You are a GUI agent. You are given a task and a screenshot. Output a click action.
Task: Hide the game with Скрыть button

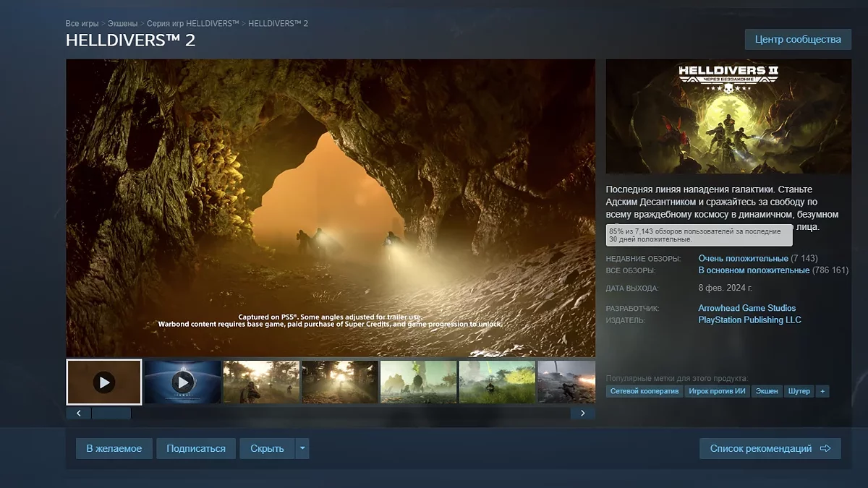pos(267,448)
